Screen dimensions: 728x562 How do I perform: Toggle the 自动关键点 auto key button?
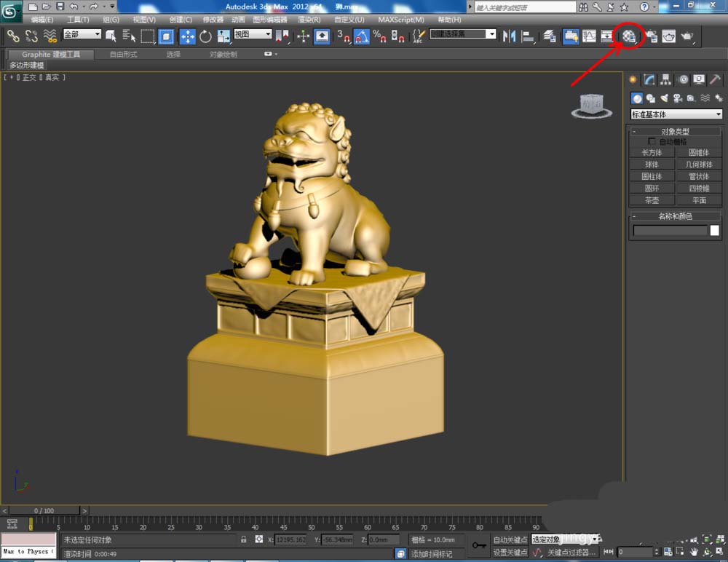pyautogui.click(x=510, y=539)
